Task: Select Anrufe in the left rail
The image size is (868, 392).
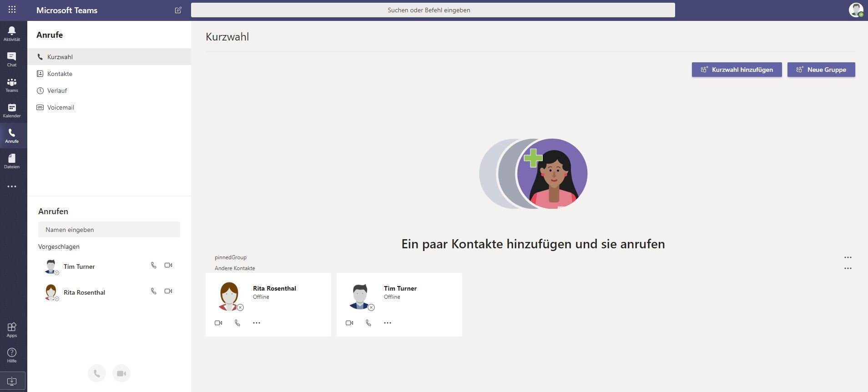Action: click(x=12, y=136)
